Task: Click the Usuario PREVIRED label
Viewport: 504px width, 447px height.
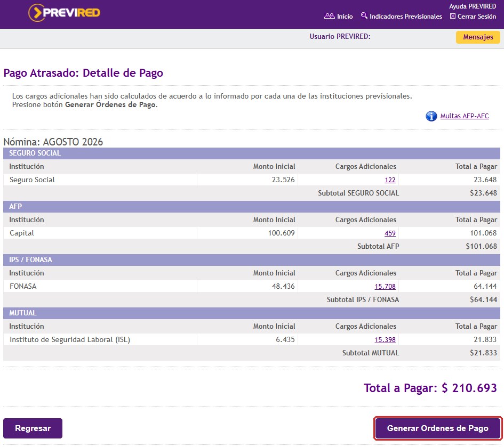Action: click(340, 37)
